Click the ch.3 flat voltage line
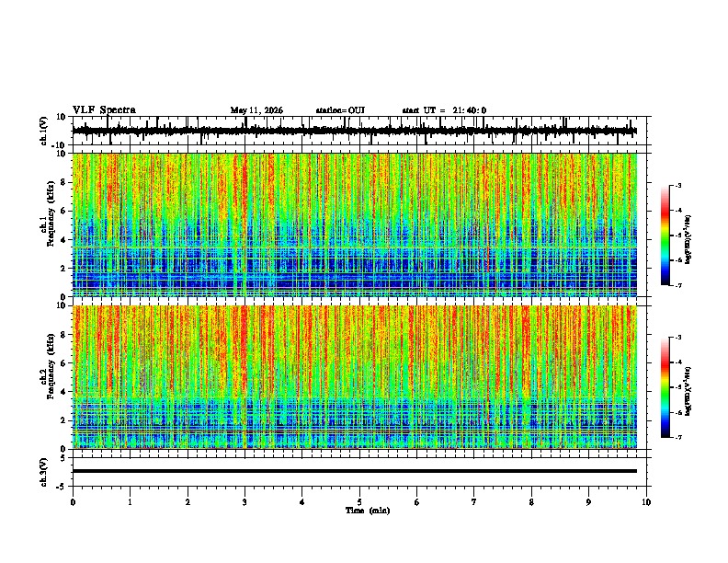 click(355, 471)
